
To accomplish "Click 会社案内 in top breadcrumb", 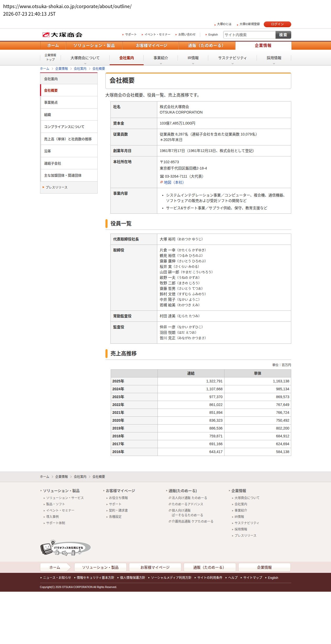I will point(80,69).
